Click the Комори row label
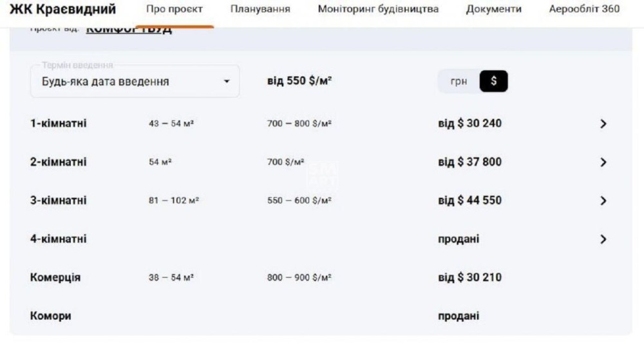Image resolution: width=644 pixels, height=354 pixels. coord(51,317)
